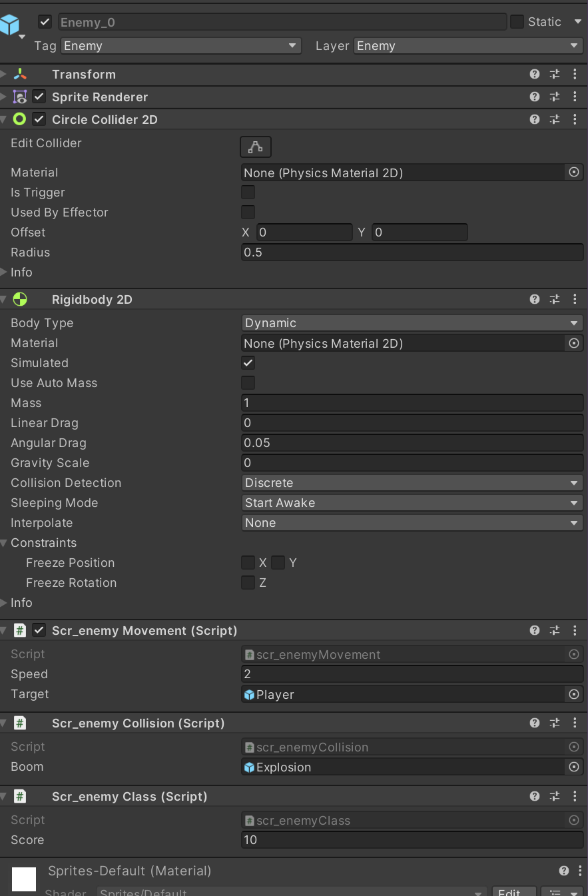Image resolution: width=588 pixels, height=896 pixels.
Task: Click the Radius input field
Action: coord(412,252)
